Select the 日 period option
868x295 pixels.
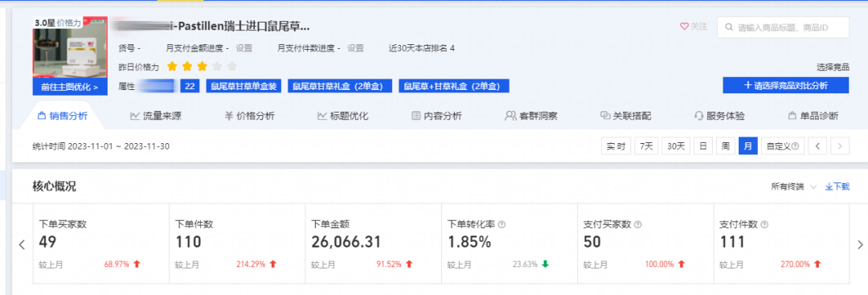[703, 146]
